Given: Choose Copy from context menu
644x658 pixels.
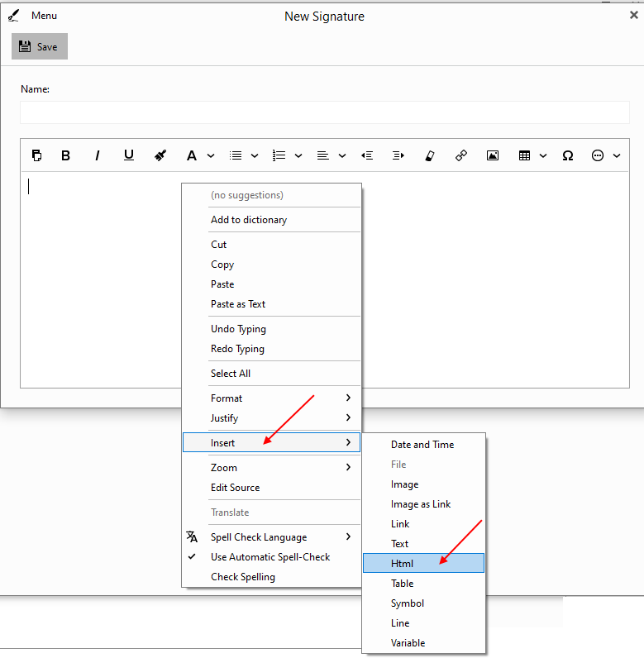Looking at the screenshot, I should [271, 265].
